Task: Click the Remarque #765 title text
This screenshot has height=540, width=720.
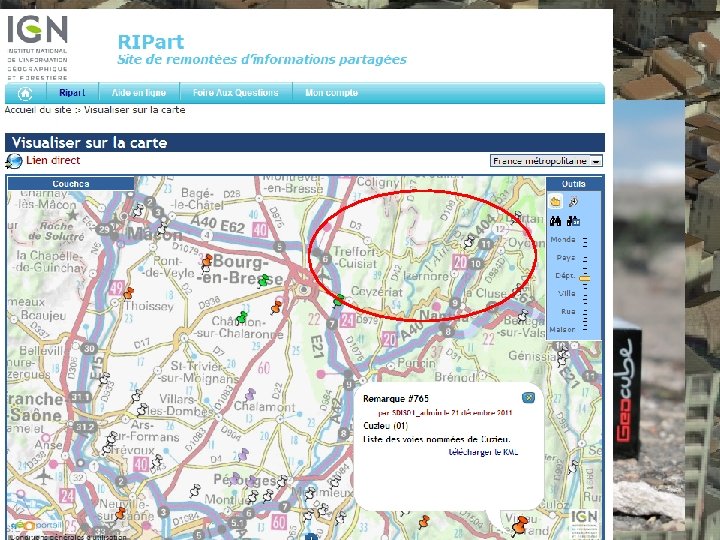Action: pyautogui.click(x=396, y=399)
